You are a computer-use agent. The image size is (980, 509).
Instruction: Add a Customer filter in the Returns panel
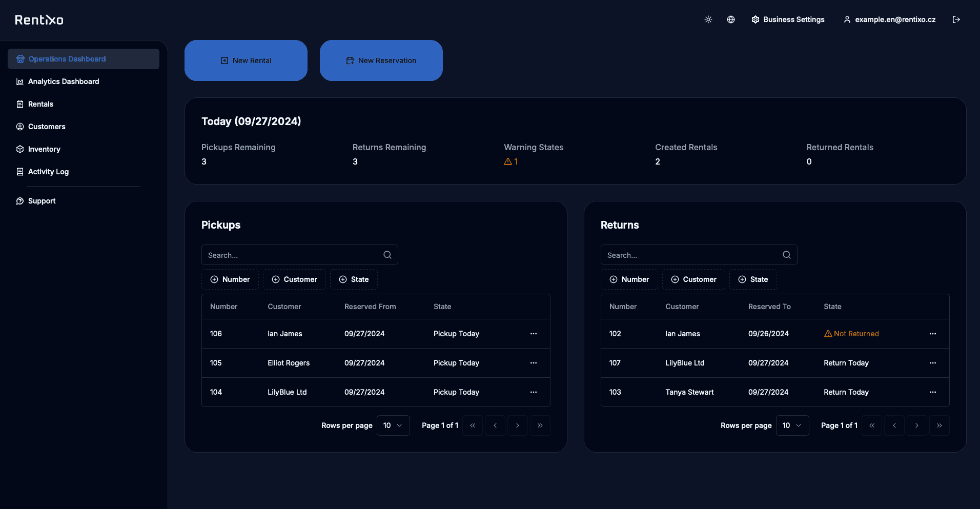[x=693, y=279]
